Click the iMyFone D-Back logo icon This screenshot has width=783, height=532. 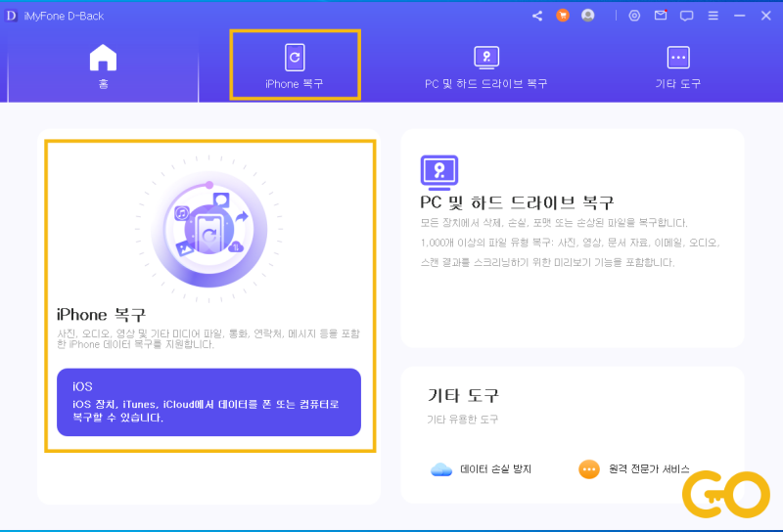click(x=11, y=16)
